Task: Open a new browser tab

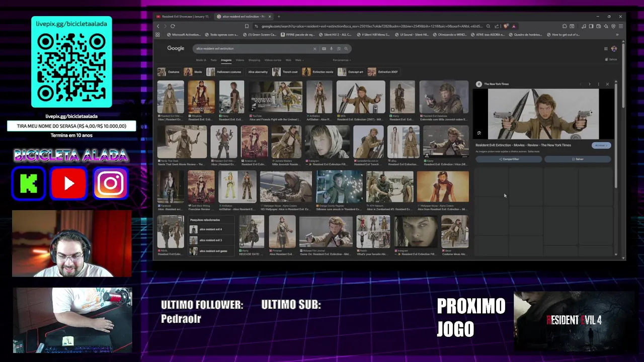Action: (x=279, y=17)
